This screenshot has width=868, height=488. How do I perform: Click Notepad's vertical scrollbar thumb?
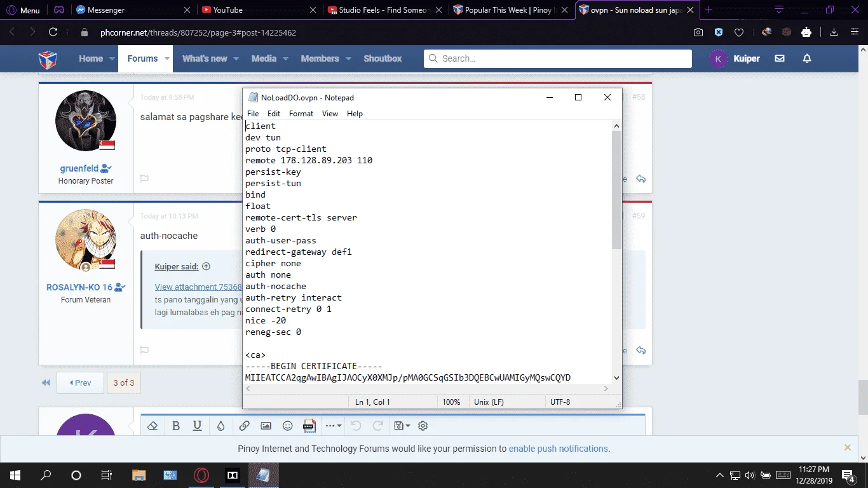616,191
